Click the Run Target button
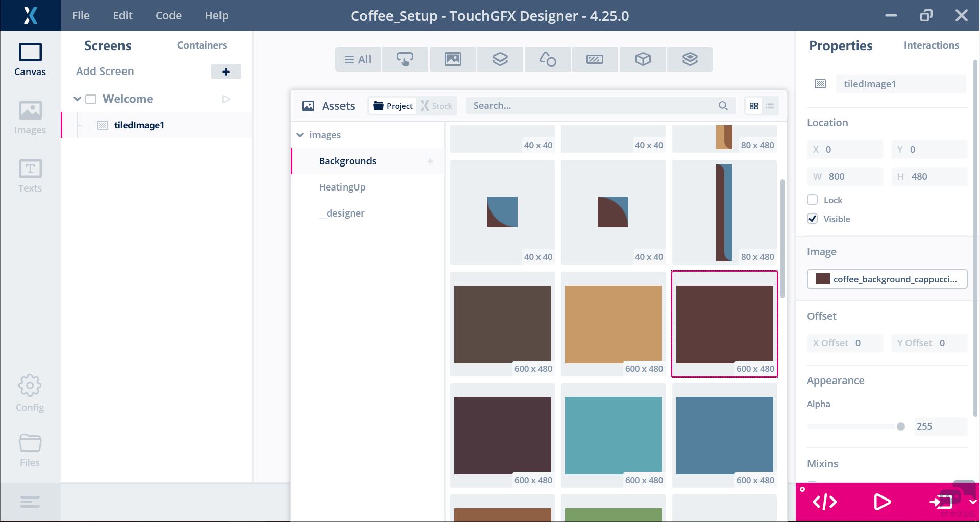980x522 pixels. [x=942, y=502]
